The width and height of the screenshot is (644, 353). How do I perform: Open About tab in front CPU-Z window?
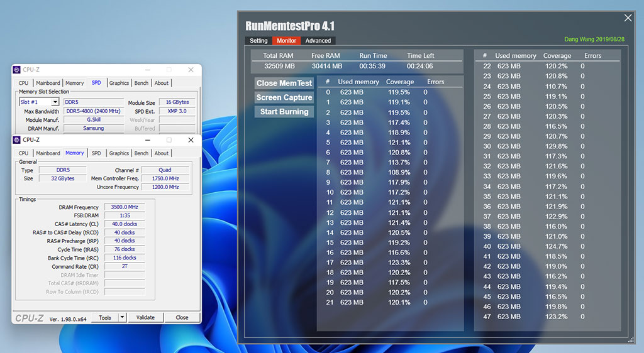pos(162,153)
